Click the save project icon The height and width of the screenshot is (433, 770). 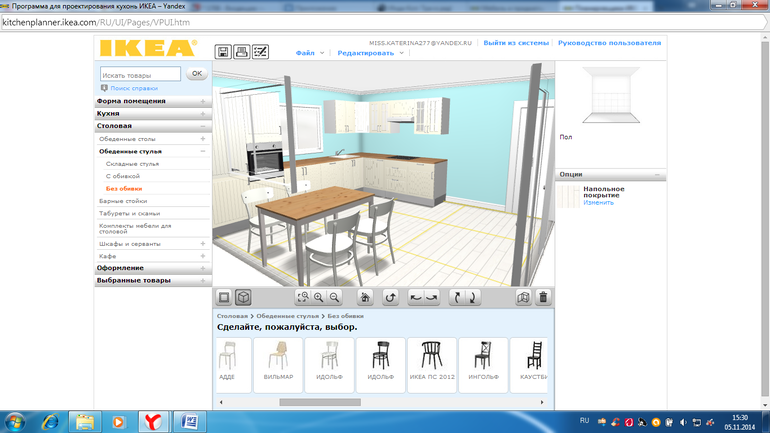click(224, 52)
